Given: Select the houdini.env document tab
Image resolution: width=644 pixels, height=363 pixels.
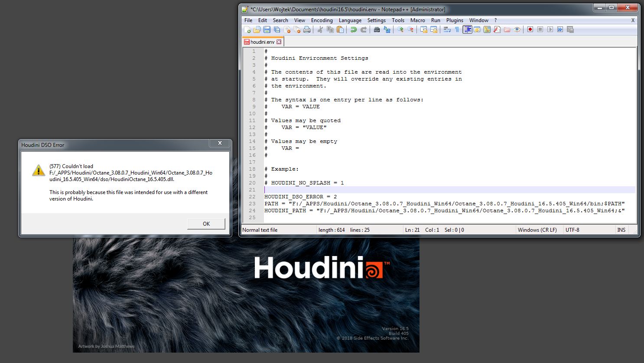Looking at the screenshot, I should (x=262, y=42).
